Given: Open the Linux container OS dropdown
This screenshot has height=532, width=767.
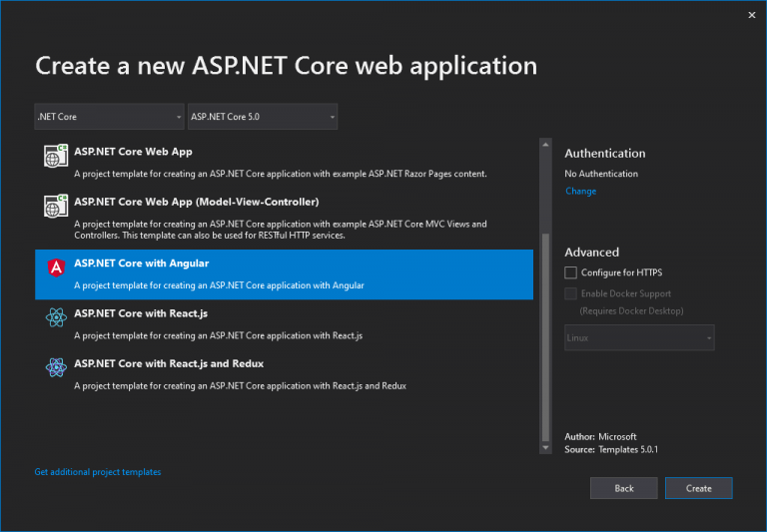Looking at the screenshot, I should 639,337.
